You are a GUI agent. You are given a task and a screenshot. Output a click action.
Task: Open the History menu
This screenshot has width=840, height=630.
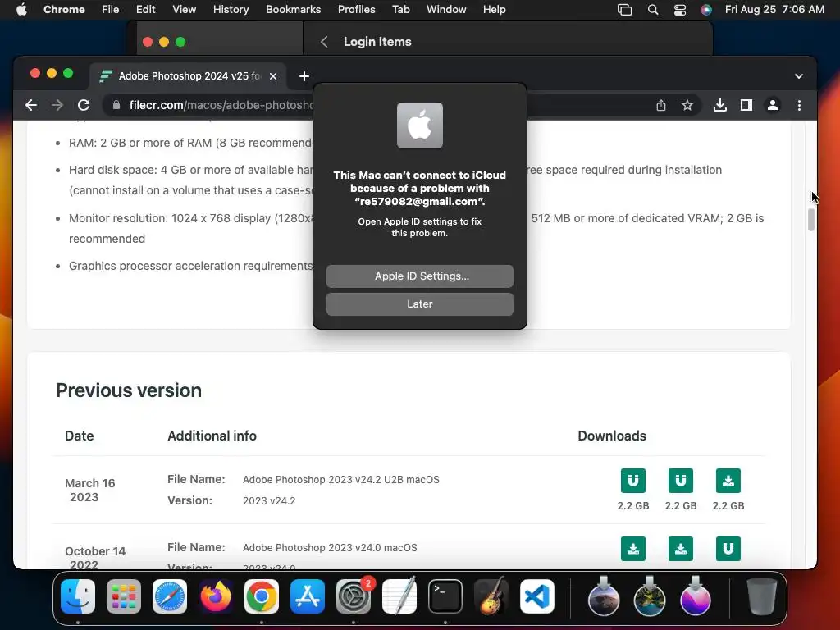click(231, 9)
